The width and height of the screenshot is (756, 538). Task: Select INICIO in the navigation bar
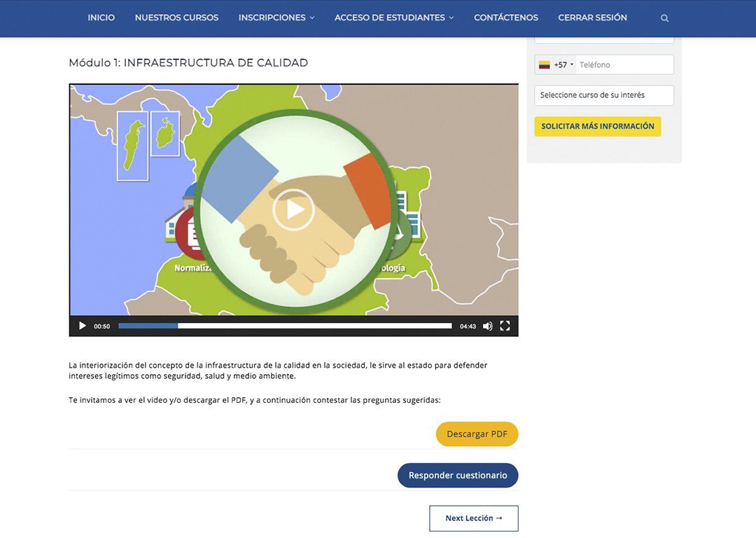(x=101, y=18)
